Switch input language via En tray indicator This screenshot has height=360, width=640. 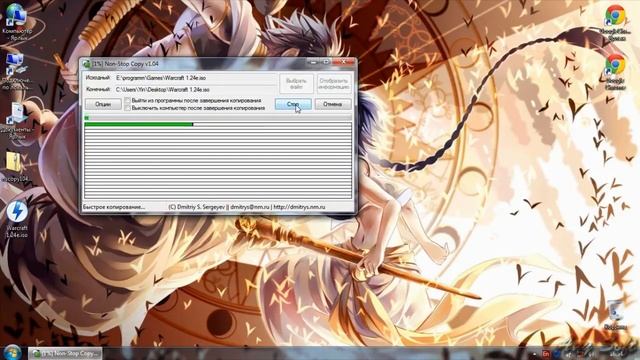point(546,353)
